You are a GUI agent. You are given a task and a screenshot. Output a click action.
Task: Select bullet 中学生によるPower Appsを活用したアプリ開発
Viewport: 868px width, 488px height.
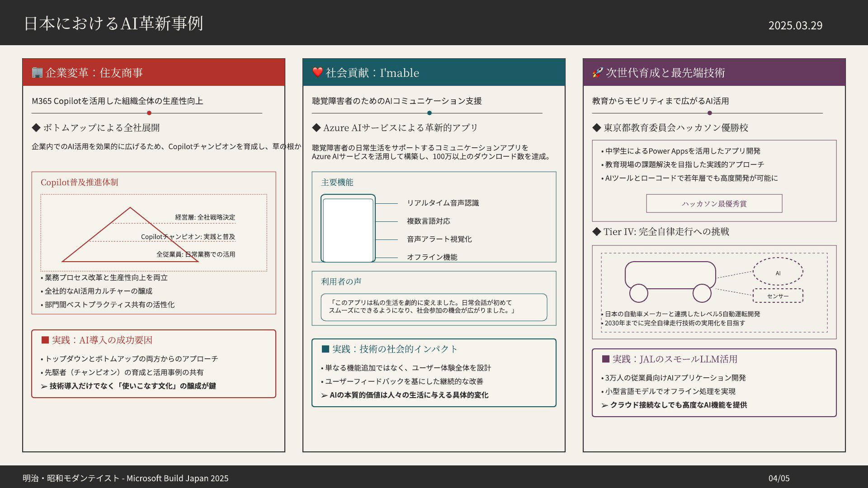coord(681,151)
